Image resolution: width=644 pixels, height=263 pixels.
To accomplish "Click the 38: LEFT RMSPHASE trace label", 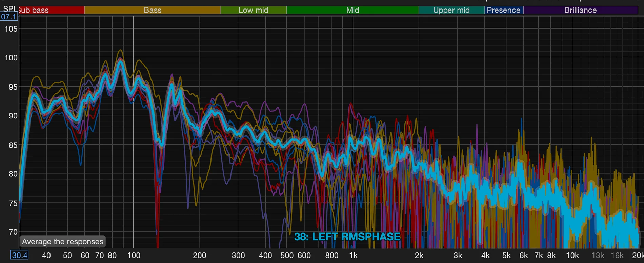I will (x=347, y=237).
